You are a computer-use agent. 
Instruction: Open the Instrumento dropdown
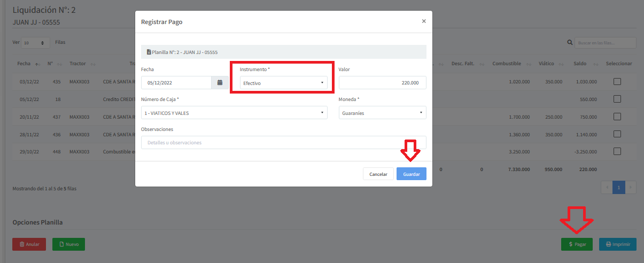[x=283, y=83]
